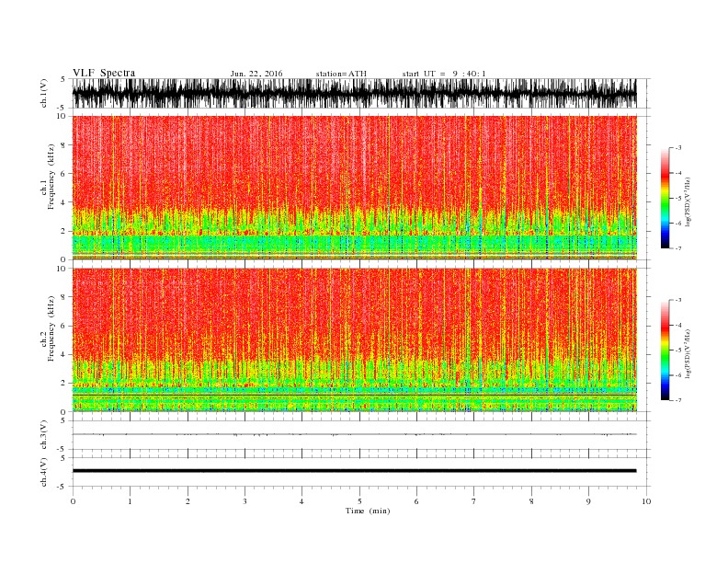Screen dimensions: 728x563
Task: Click the "-3" tick on ch.1 colorbar
Action: click(678, 148)
